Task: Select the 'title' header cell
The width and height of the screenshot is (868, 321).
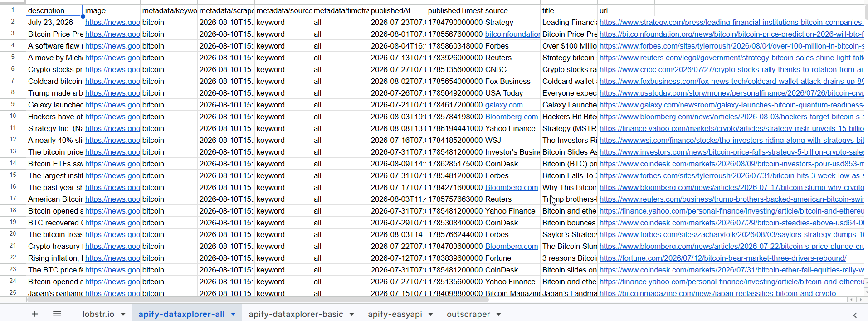Action: 569,10
